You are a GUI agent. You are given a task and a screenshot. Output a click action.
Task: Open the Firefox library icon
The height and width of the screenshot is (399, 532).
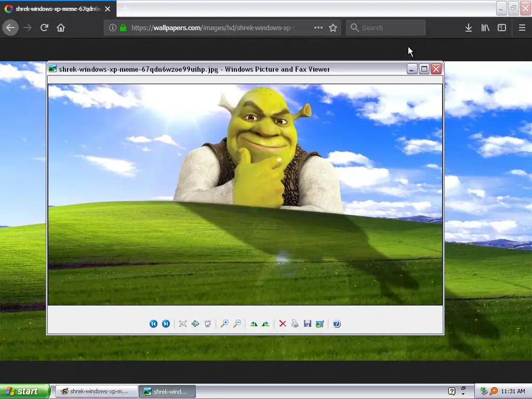click(x=485, y=28)
